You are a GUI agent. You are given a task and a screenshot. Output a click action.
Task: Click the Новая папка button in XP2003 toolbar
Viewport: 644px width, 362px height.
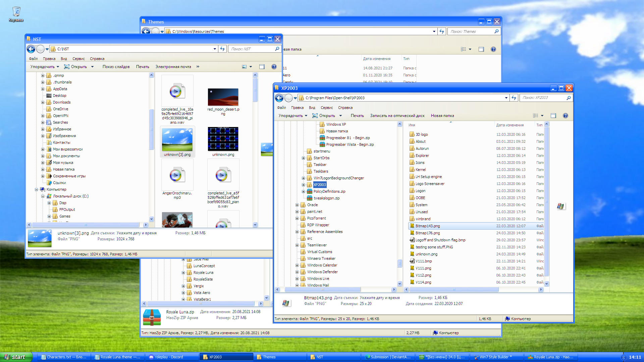click(442, 115)
